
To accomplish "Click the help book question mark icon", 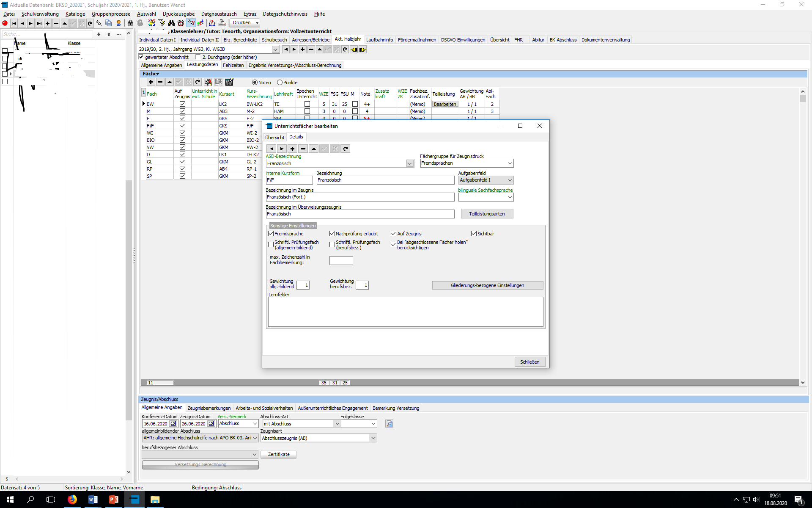I will [x=212, y=23].
